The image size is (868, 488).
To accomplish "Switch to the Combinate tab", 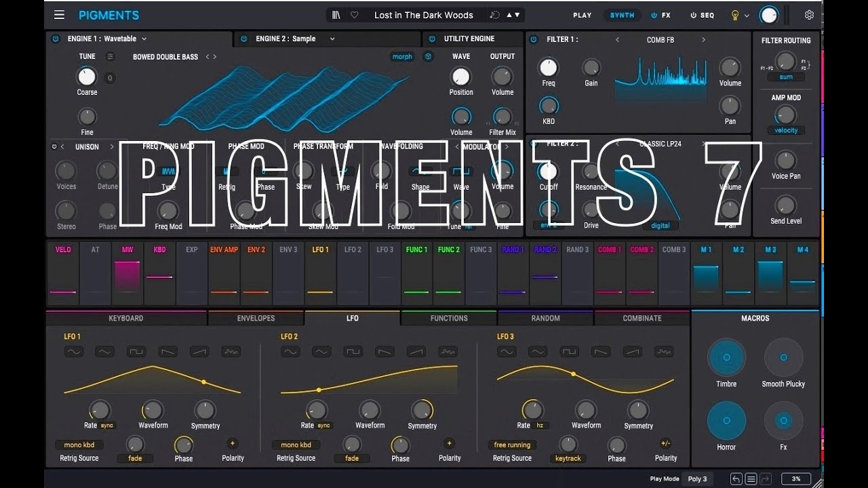I will click(x=642, y=318).
